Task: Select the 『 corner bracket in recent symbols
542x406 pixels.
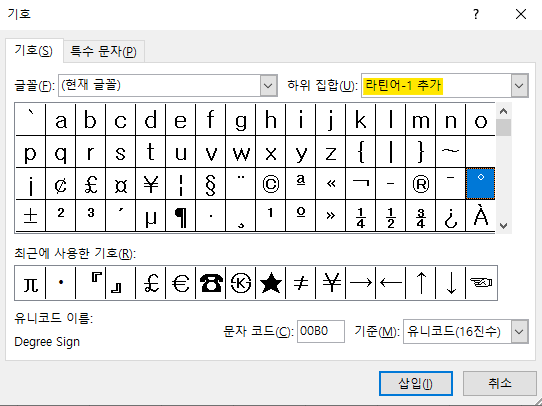Action: point(91,283)
